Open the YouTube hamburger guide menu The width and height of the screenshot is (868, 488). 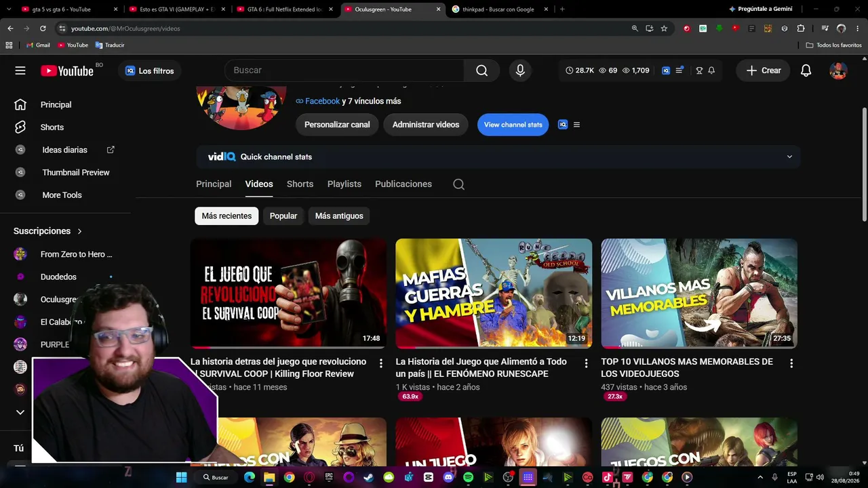[x=20, y=70]
